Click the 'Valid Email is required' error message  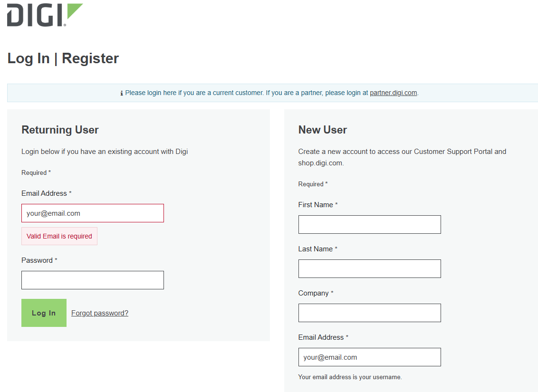(59, 236)
